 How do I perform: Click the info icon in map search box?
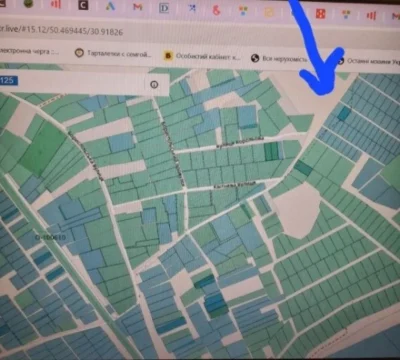tap(154, 85)
